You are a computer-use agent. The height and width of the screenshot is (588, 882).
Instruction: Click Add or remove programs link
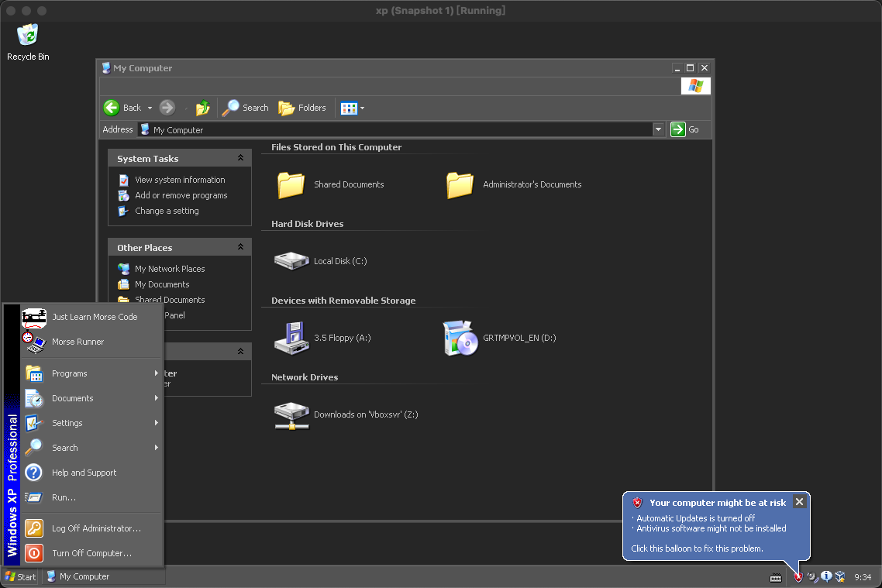pyautogui.click(x=181, y=195)
